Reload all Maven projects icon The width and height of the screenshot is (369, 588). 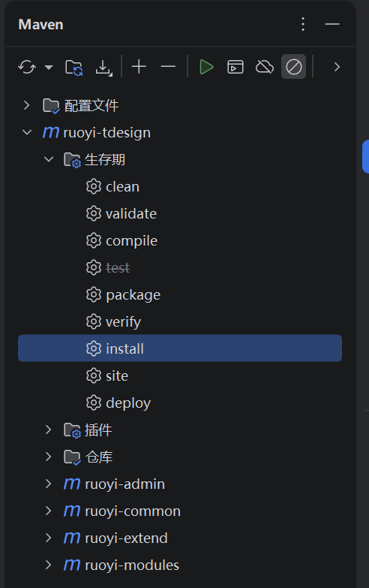coord(27,68)
